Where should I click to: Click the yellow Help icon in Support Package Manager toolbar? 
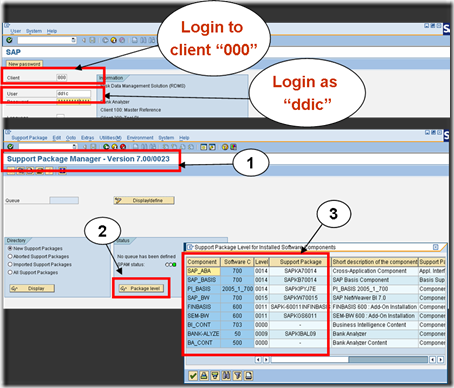coord(225,147)
